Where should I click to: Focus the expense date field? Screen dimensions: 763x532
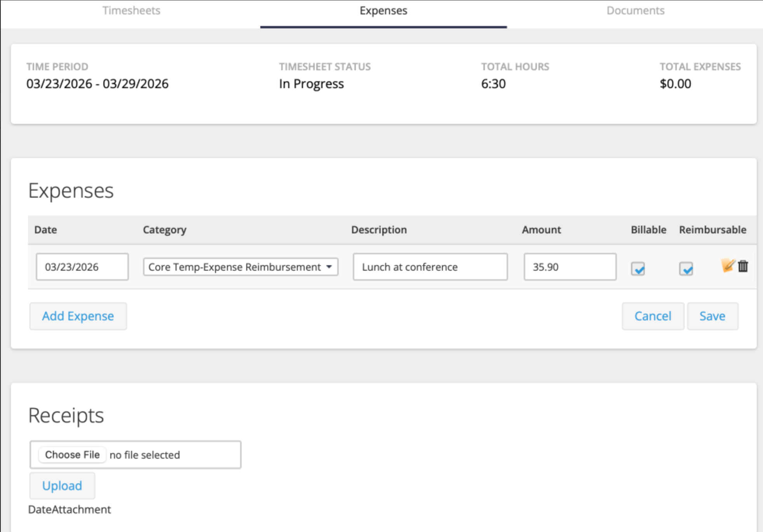(82, 267)
